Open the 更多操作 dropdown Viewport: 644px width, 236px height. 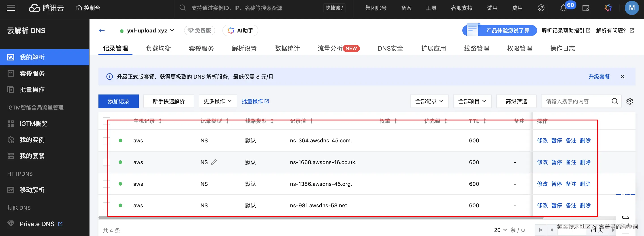click(x=218, y=101)
